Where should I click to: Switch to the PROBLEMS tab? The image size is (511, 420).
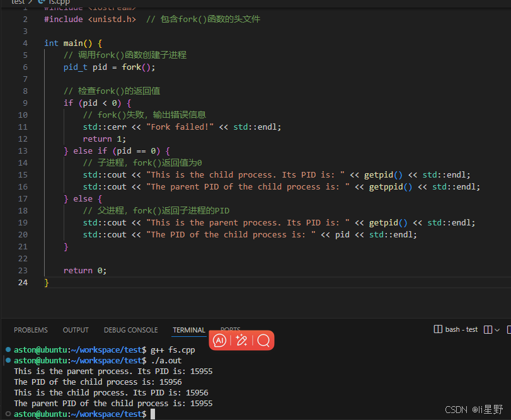(x=31, y=330)
